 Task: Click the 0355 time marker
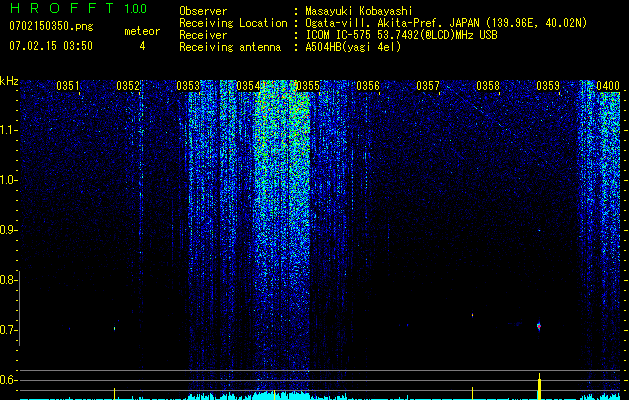(308, 86)
